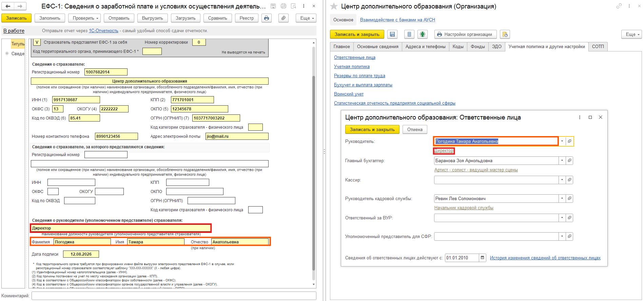Click the green figure icon in organization toolbar
The height and width of the screenshot is (301, 644).
(422, 34)
